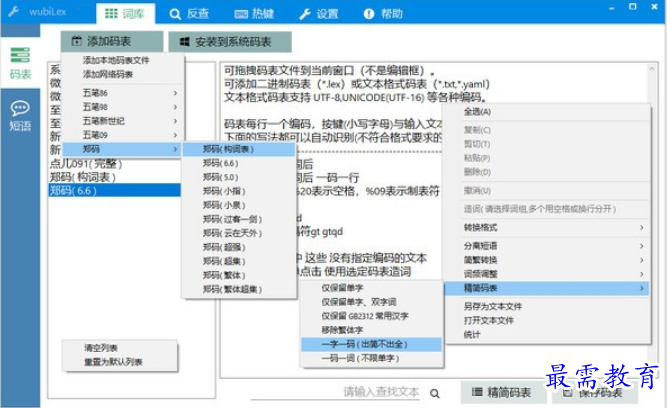
Task: Select the 短语 chat bubble sidebar icon
Action: coord(20,115)
